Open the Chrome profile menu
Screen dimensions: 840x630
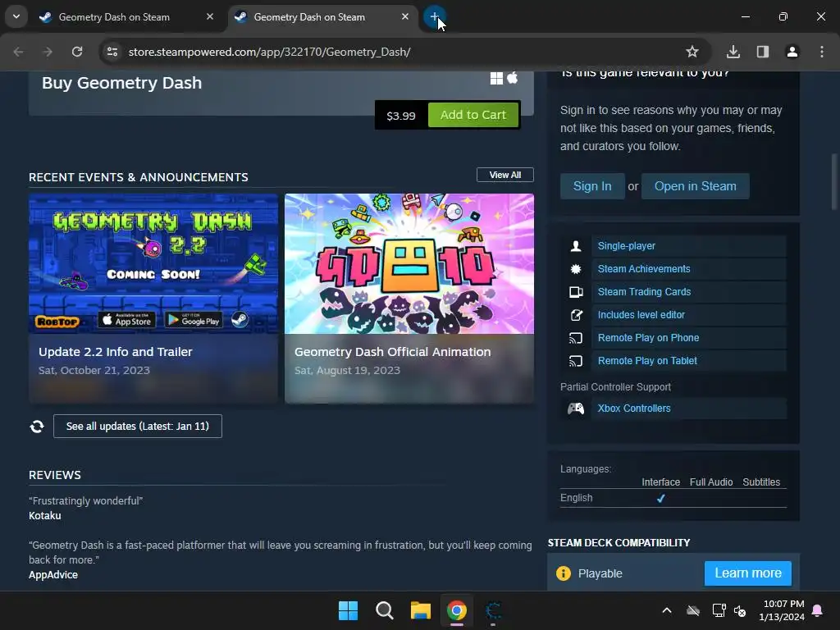(x=792, y=52)
